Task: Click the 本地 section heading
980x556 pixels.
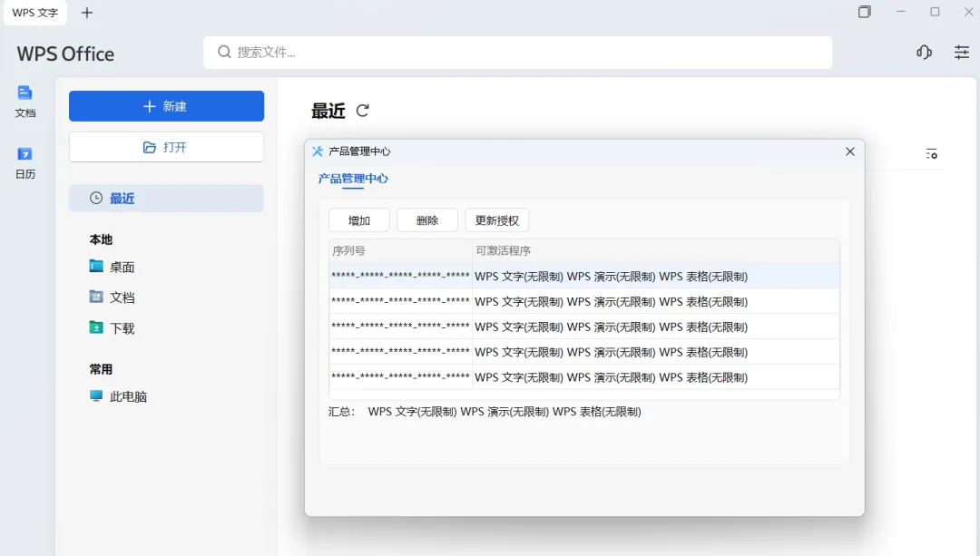Action: tap(101, 239)
